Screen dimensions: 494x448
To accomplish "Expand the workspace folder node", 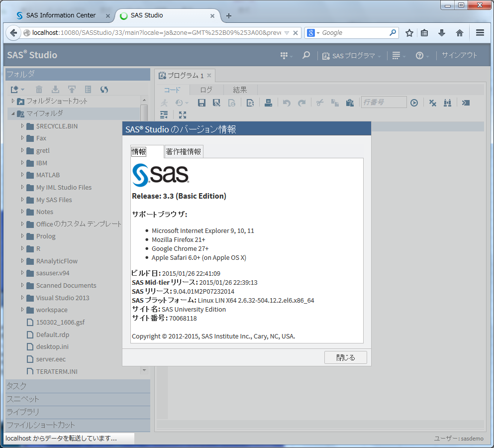I will click(x=22, y=310).
